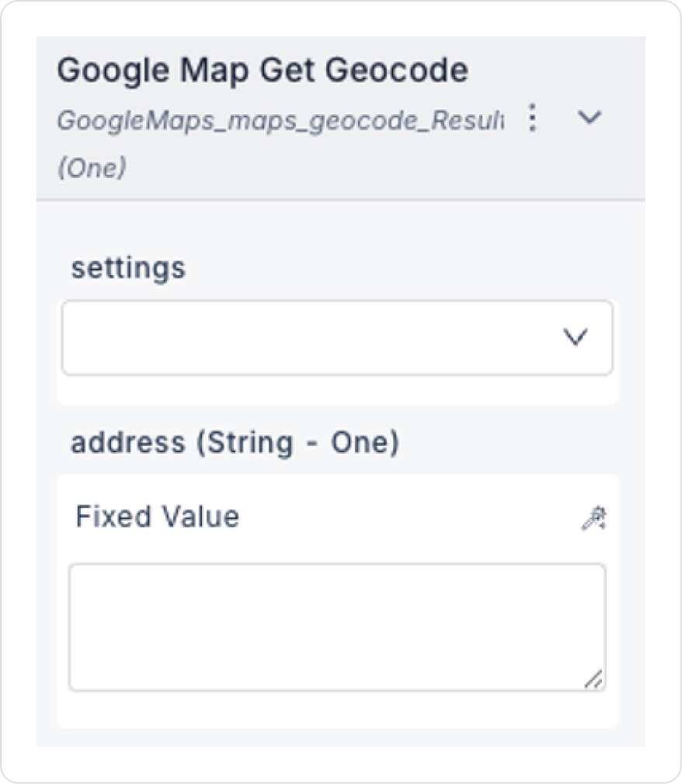Click the textarea resize handle corner
The image size is (682, 784).
[x=594, y=680]
